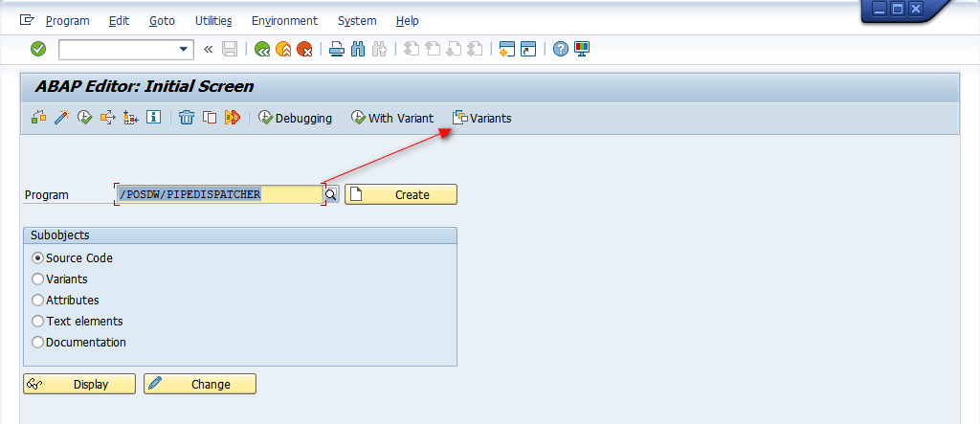Screen dimensions: 980x424
Task: Open the Utilities menu
Action: click(x=213, y=20)
